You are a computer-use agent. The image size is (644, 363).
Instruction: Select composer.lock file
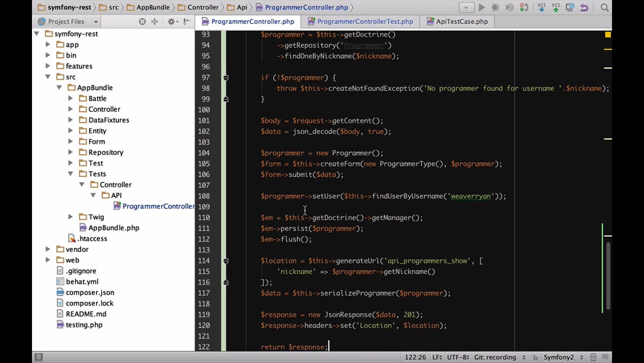point(85,303)
